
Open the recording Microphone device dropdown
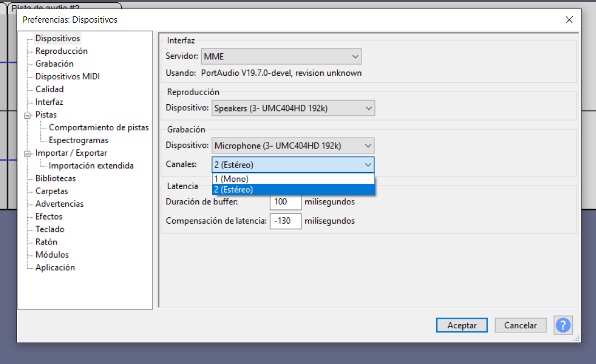pyautogui.click(x=293, y=145)
